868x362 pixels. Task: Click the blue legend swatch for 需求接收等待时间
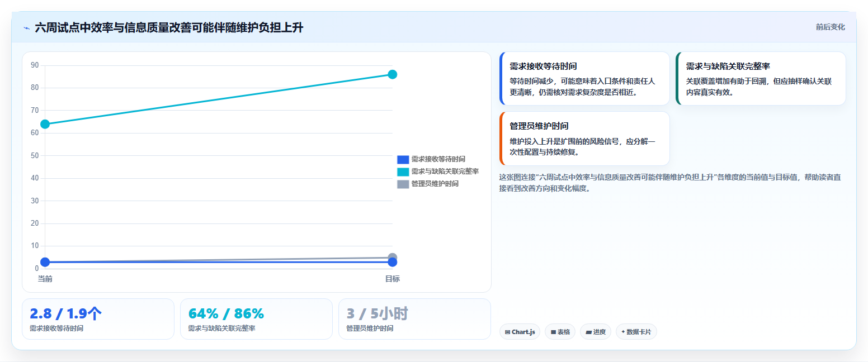pos(403,159)
